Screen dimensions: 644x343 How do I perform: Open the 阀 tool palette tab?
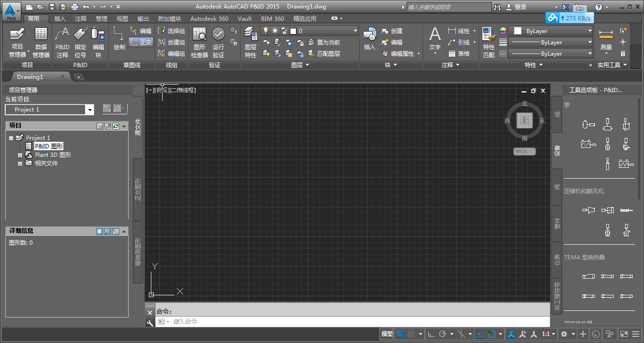pyautogui.click(x=557, y=188)
